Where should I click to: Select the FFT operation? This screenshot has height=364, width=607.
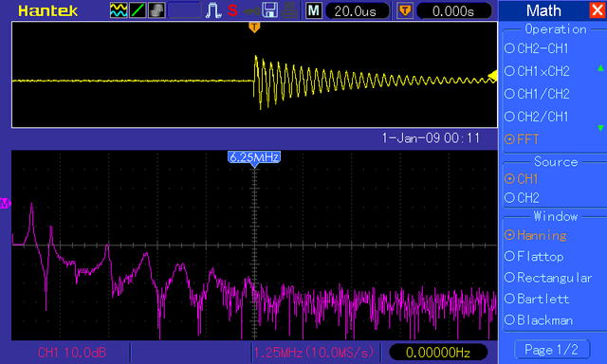[522, 139]
